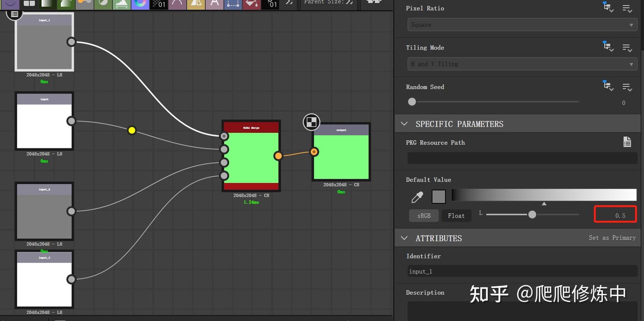Click Set as Primary link

click(612, 238)
